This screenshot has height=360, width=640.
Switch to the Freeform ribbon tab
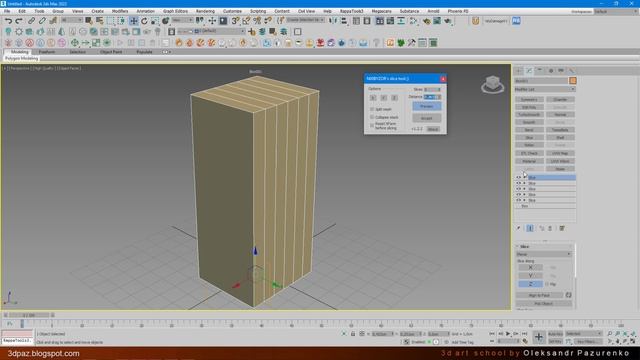tap(47, 52)
